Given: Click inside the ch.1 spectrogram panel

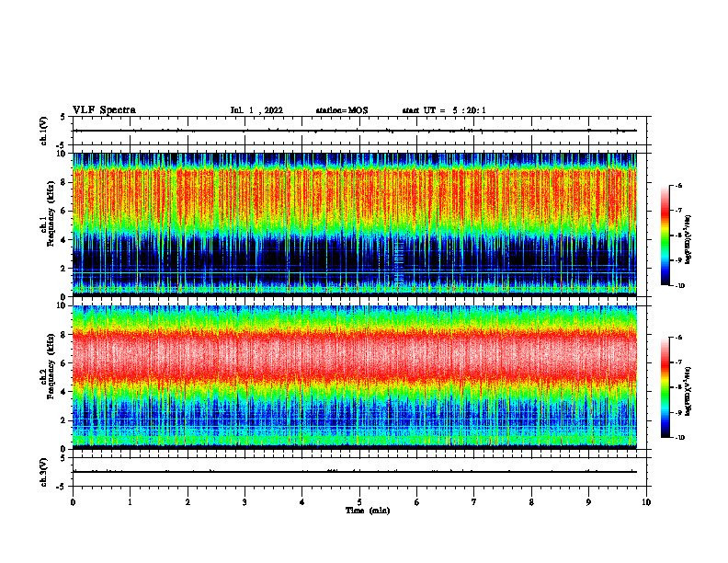Looking at the screenshot, I should (355, 224).
